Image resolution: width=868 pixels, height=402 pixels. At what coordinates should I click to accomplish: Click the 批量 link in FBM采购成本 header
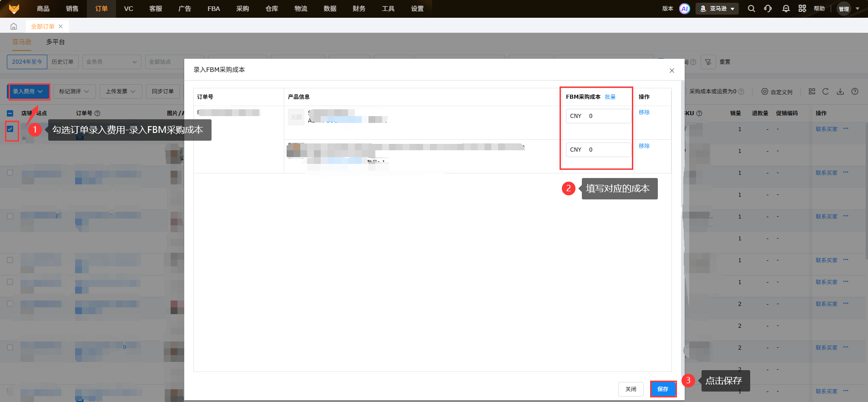(x=610, y=97)
